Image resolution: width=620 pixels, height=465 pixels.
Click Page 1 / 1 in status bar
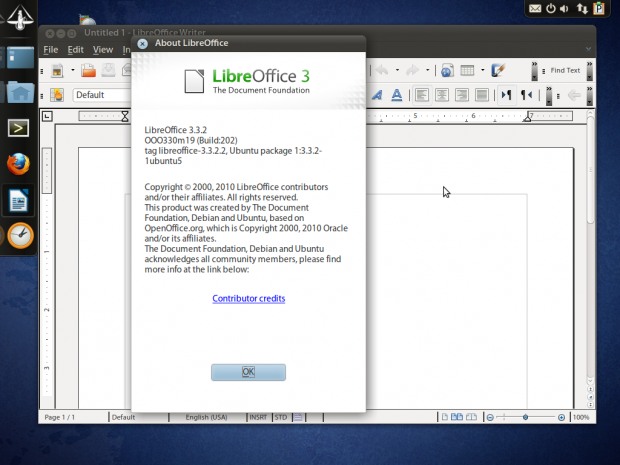click(x=60, y=417)
